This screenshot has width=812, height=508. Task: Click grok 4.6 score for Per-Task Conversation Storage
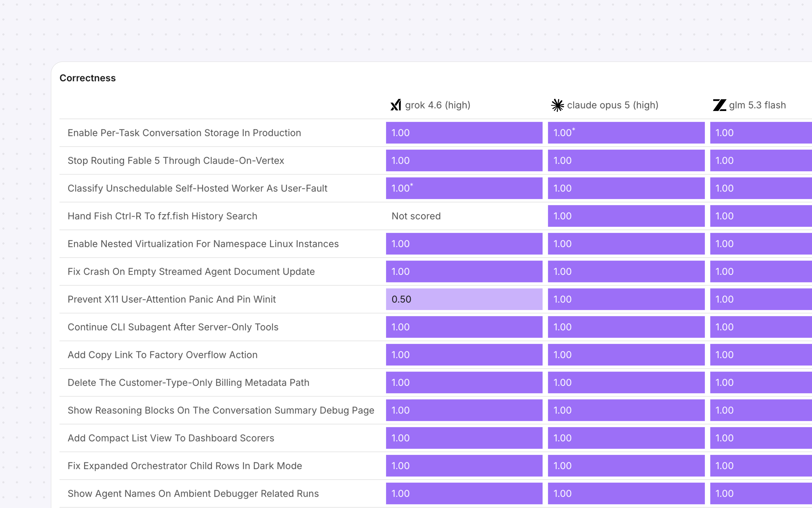[464, 133]
